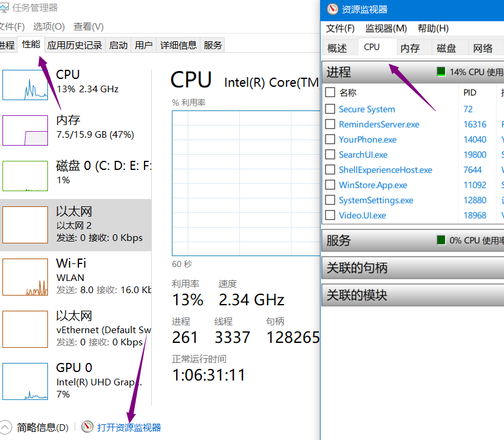Image resolution: width=504 pixels, height=440 pixels.
Task: Click the 资源监视器 shield icon
Action: [332, 9]
